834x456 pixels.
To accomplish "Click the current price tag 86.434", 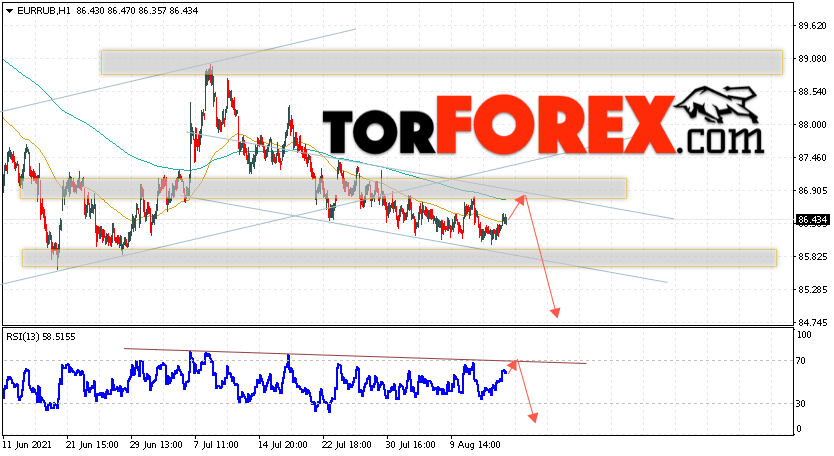I will pos(812,220).
